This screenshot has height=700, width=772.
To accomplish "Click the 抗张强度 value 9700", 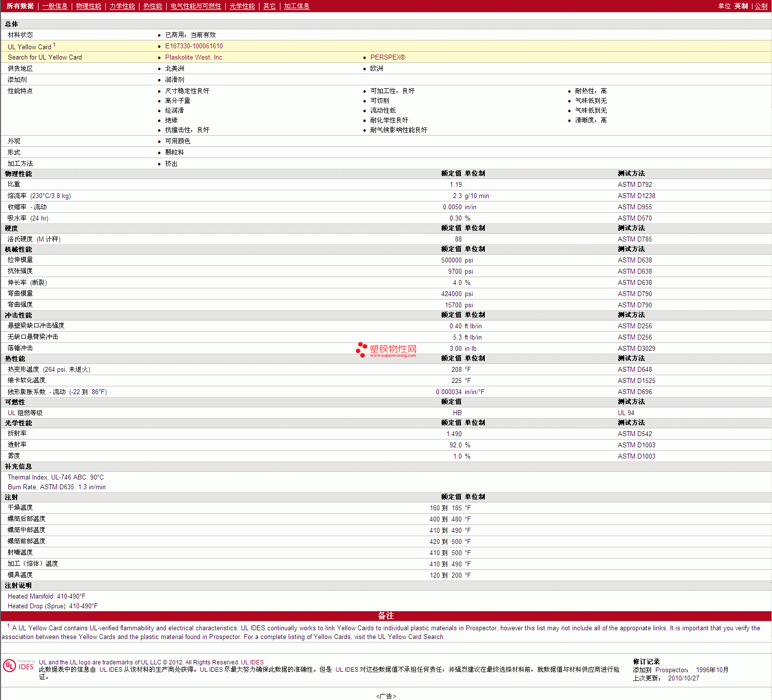I will 455,271.
